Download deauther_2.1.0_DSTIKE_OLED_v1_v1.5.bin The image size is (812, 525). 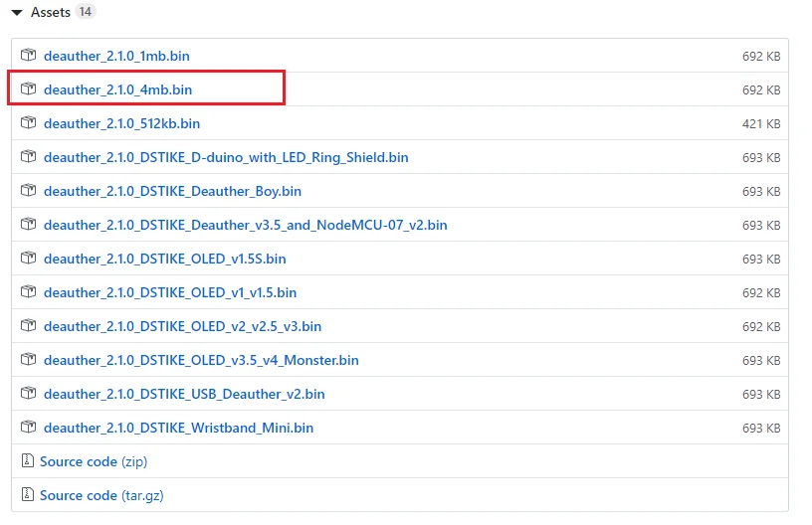[x=170, y=292]
